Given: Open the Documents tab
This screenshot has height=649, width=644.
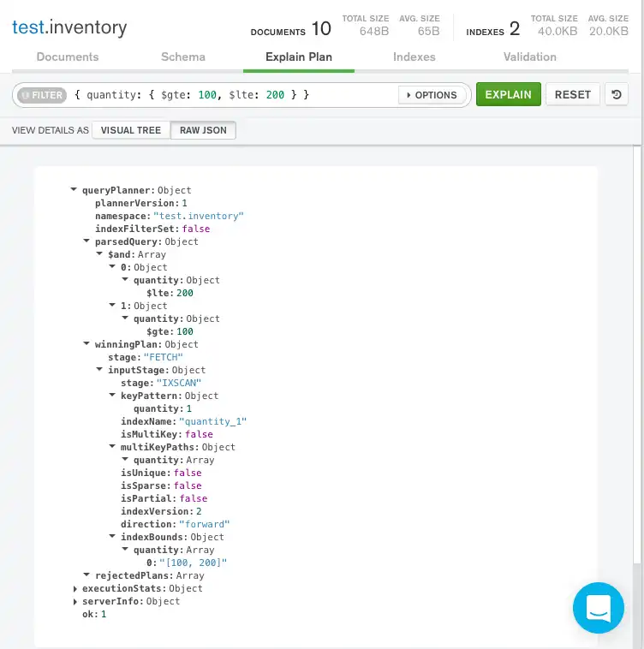Looking at the screenshot, I should 68,57.
